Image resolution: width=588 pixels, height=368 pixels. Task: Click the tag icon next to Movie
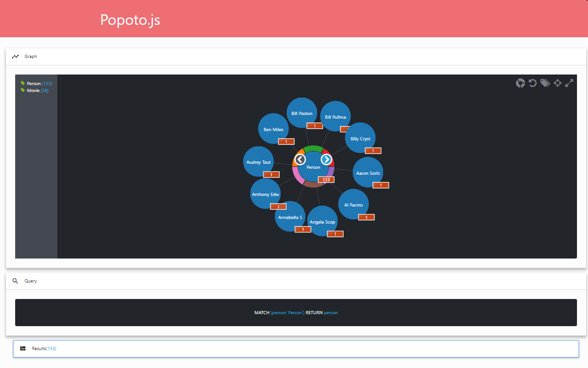point(23,90)
